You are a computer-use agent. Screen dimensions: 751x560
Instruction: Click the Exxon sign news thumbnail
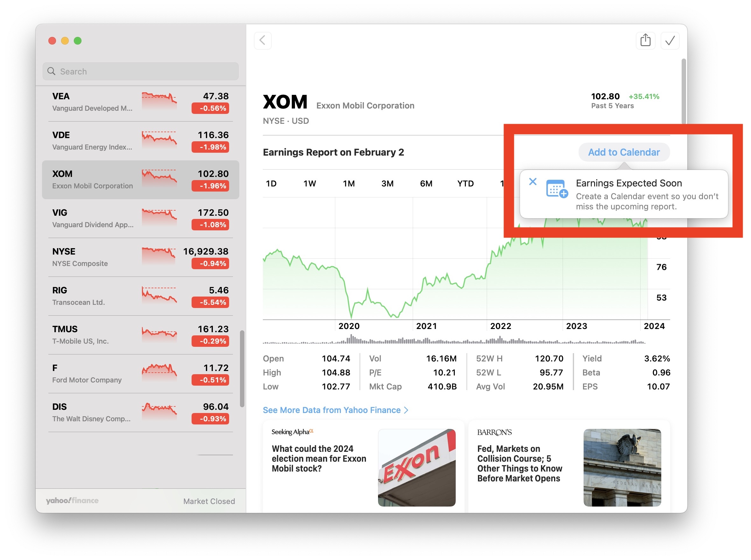click(x=416, y=467)
